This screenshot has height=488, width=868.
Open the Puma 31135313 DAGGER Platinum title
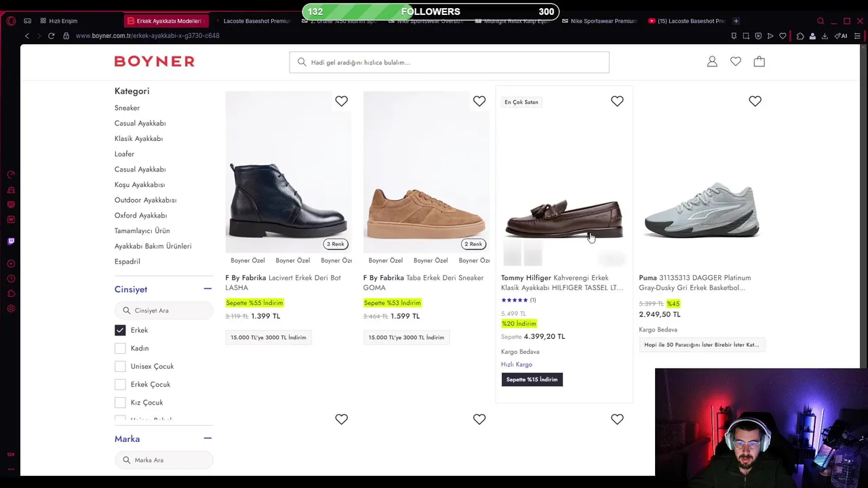coord(694,283)
